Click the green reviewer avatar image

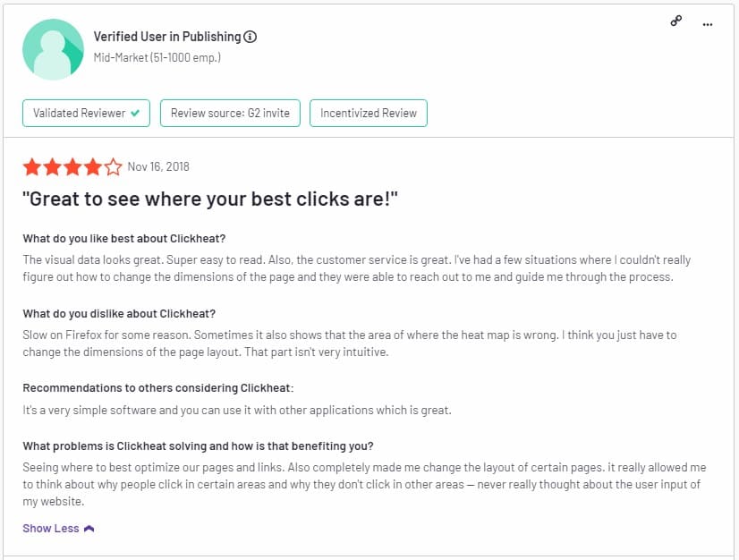54,49
